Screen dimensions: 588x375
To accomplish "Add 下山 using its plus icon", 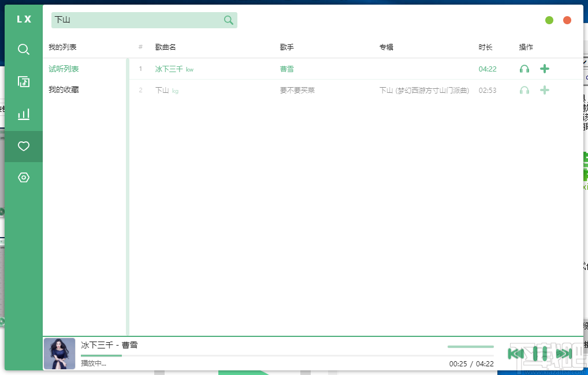I will point(544,90).
